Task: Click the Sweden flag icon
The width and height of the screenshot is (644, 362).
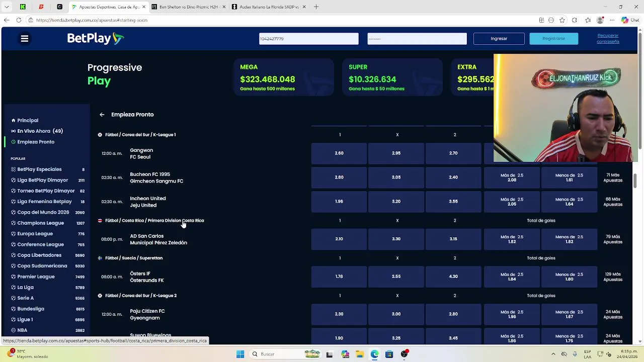Action: click(x=100, y=258)
